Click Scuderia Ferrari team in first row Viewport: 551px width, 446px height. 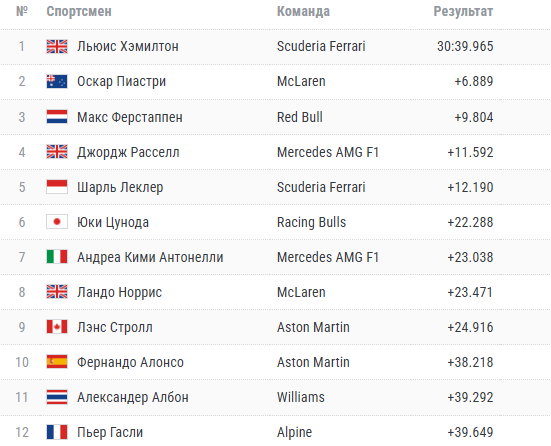(321, 46)
